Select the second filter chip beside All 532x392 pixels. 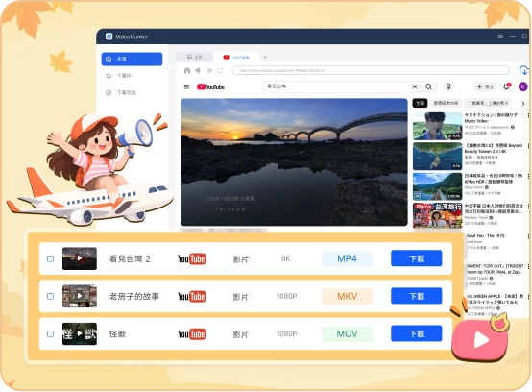click(446, 103)
